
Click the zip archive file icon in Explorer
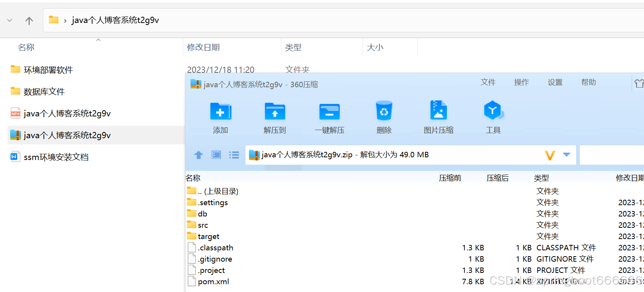point(16,135)
